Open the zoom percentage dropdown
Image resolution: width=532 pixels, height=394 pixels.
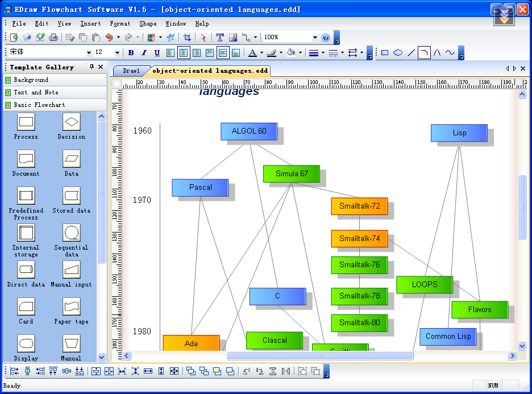(x=315, y=38)
